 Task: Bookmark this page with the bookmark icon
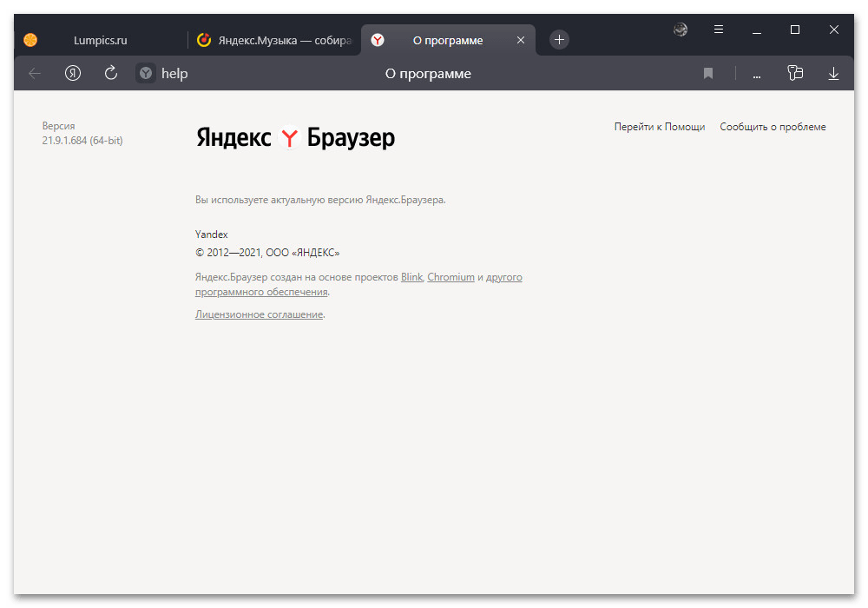click(x=708, y=74)
